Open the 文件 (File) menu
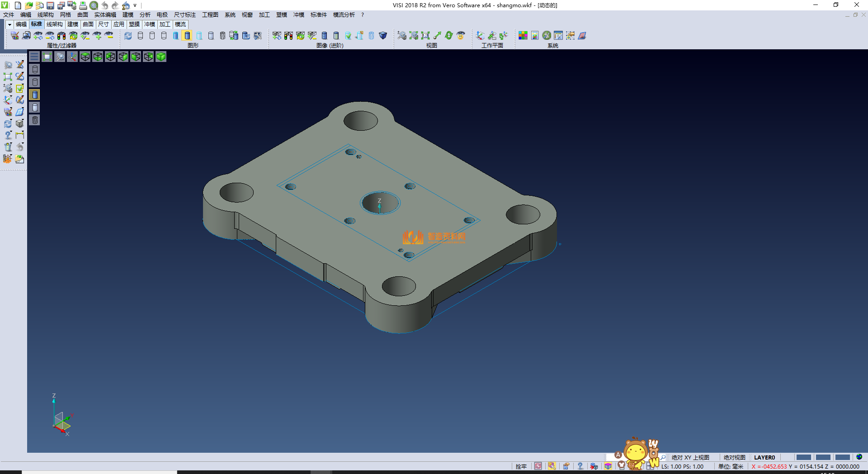868x474 pixels. [x=9, y=15]
